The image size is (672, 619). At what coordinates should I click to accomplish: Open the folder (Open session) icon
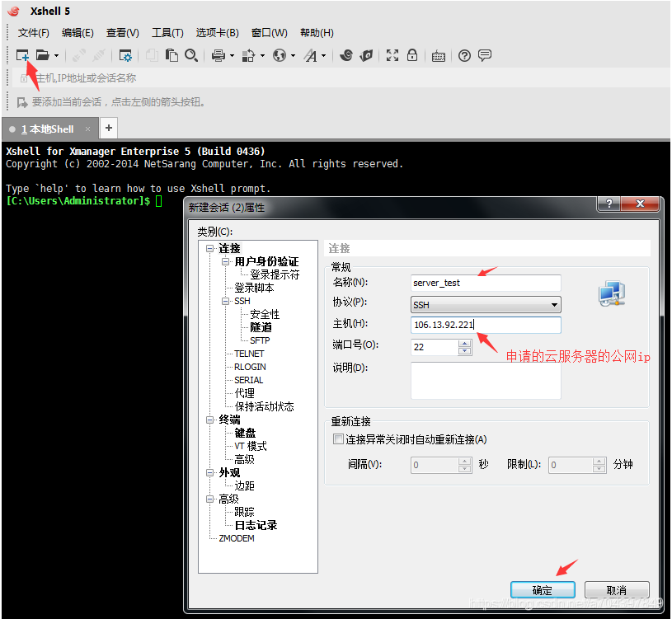pyautogui.click(x=42, y=55)
